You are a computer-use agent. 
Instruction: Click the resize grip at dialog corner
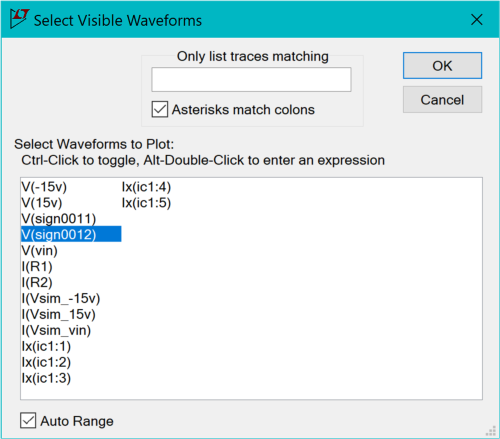490,431
